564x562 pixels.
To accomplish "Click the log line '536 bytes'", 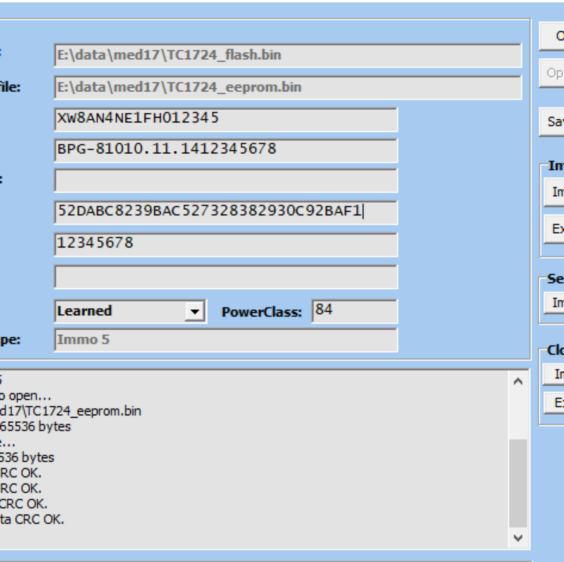I will tap(27, 458).
